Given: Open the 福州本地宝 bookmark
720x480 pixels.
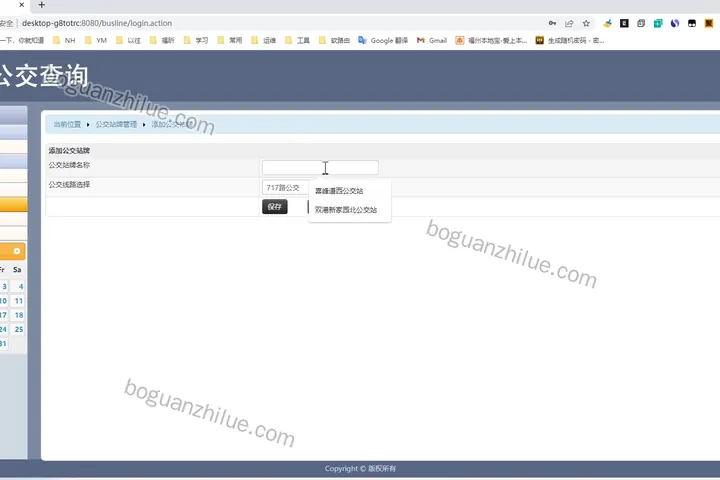Looking at the screenshot, I should point(491,40).
